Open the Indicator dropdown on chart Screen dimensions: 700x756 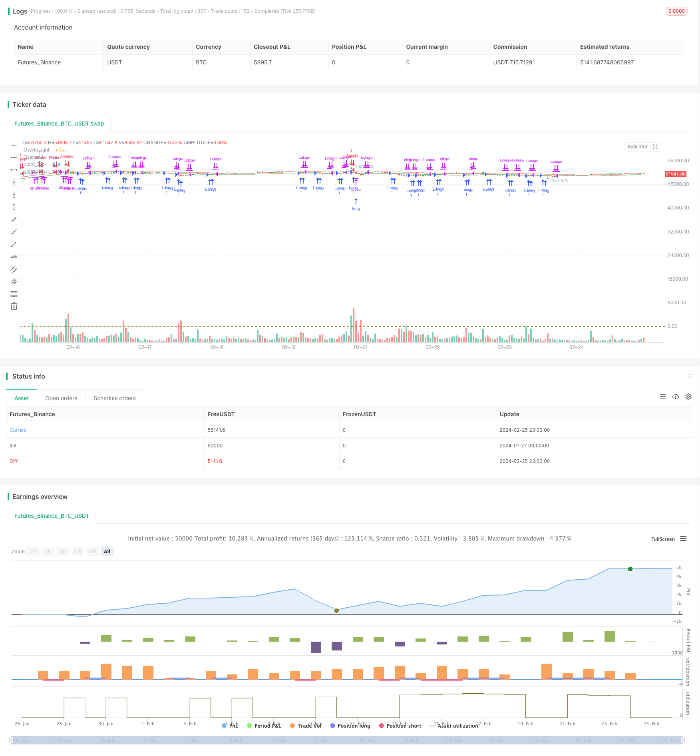tap(637, 147)
